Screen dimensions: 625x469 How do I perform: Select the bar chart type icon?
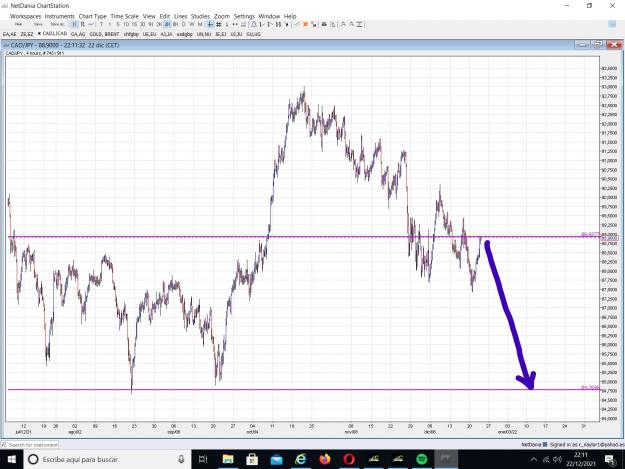click(74, 24)
